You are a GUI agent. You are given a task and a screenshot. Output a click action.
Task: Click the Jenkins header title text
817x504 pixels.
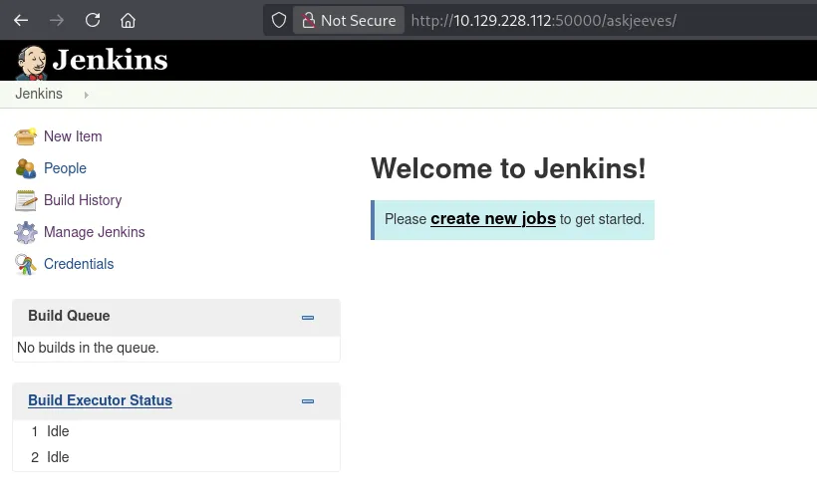click(110, 60)
